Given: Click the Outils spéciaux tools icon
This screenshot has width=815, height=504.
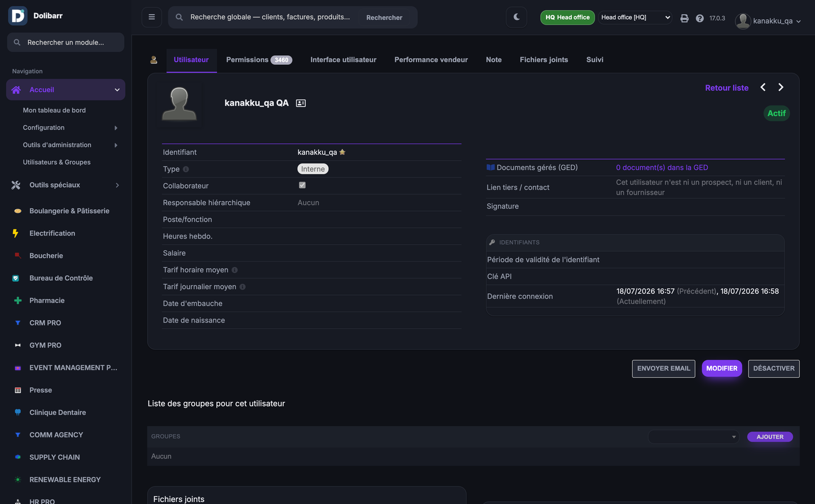Looking at the screenshot, I should tap(16, 185).
